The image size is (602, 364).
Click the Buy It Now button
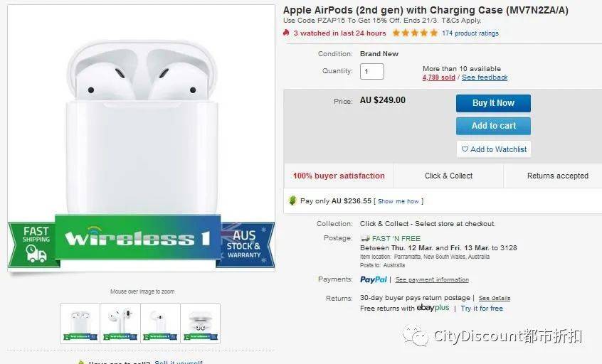click(x=493, y=103)
